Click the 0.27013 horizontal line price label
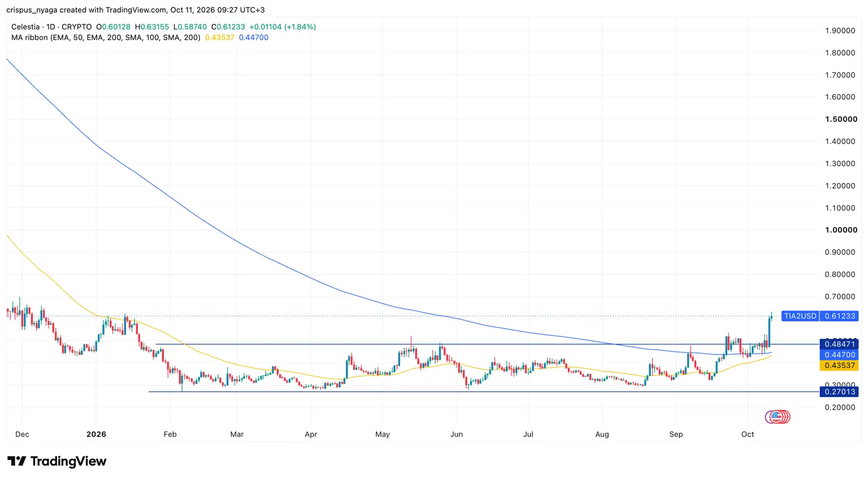 tap(839, 391)
